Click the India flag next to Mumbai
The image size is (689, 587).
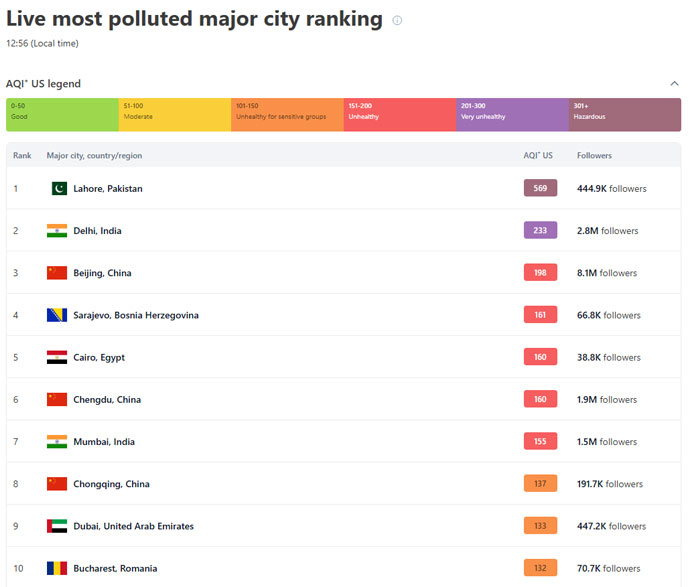[57, 442]
